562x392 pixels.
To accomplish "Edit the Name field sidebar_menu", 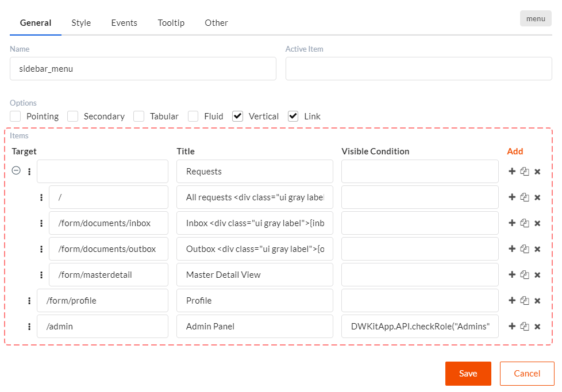I will coord(143,69).
